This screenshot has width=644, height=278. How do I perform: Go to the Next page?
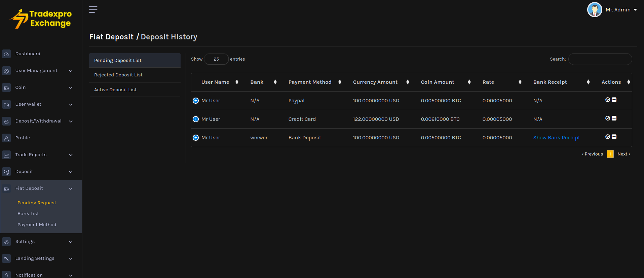pos(623,154)
